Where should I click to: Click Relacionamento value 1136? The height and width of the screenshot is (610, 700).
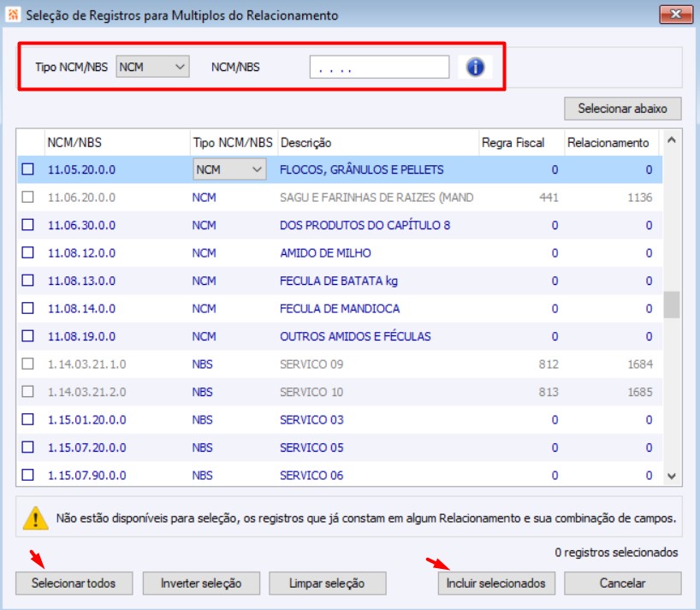click(x=640, y=198)
